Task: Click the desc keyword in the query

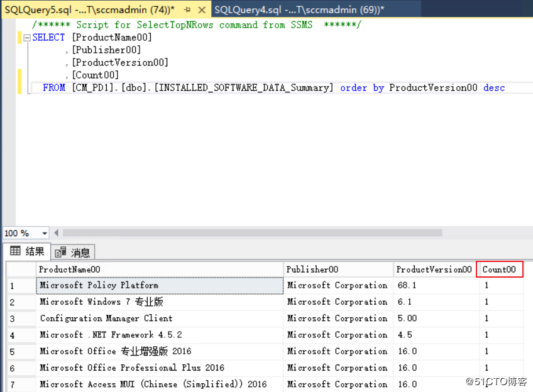Action: [494, 88]
